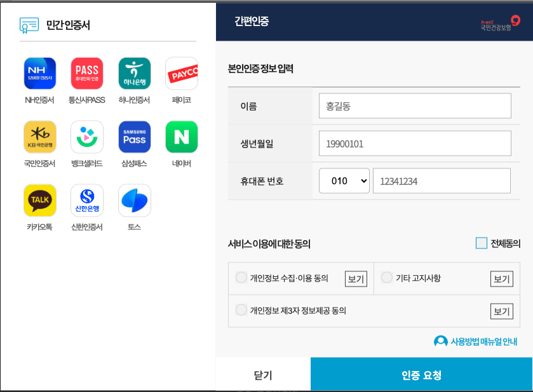Select KakaoTalk verification icon

click(39, 199)
